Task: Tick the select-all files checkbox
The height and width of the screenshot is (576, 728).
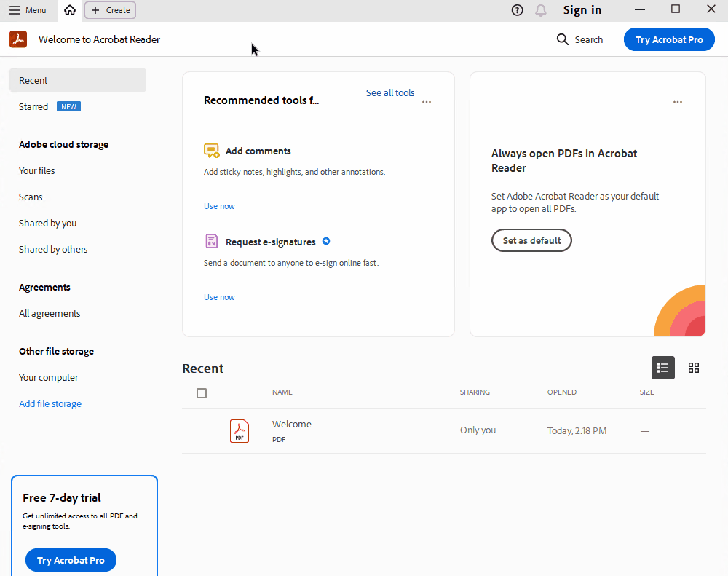Action: [x=202, y=393]
